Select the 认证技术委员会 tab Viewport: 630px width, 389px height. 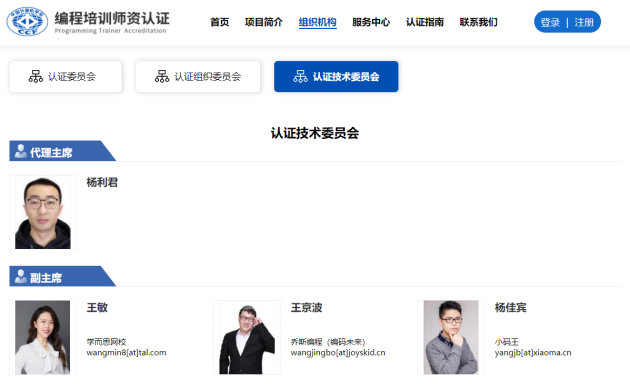pyautogui.click(x=336, y=76)
